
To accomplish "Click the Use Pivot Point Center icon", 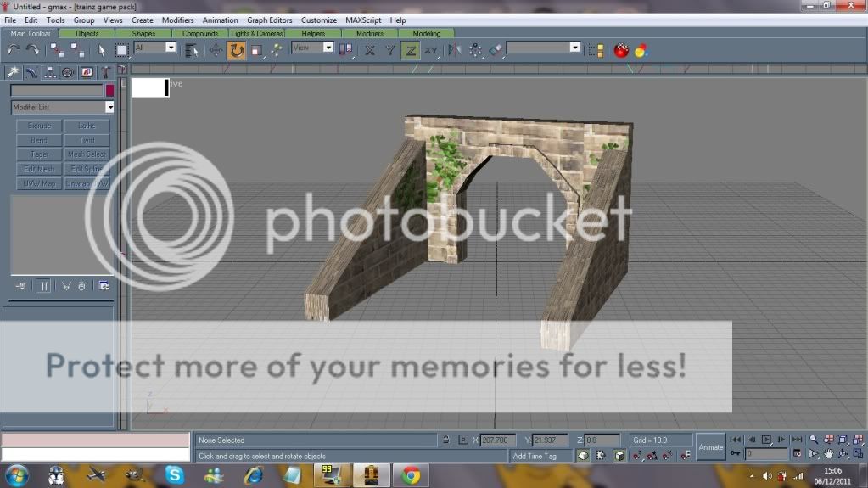I will coord(346,50).
